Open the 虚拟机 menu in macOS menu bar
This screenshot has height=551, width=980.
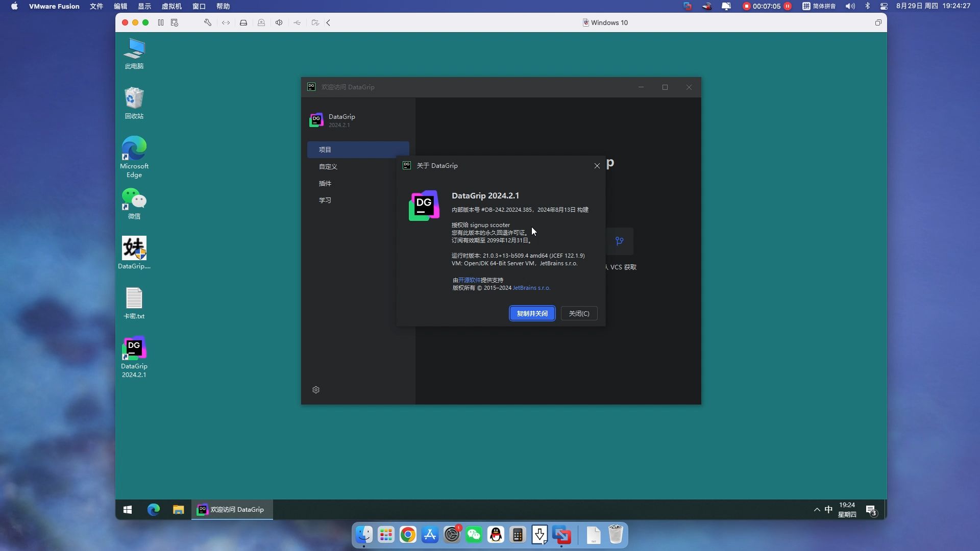171,6
